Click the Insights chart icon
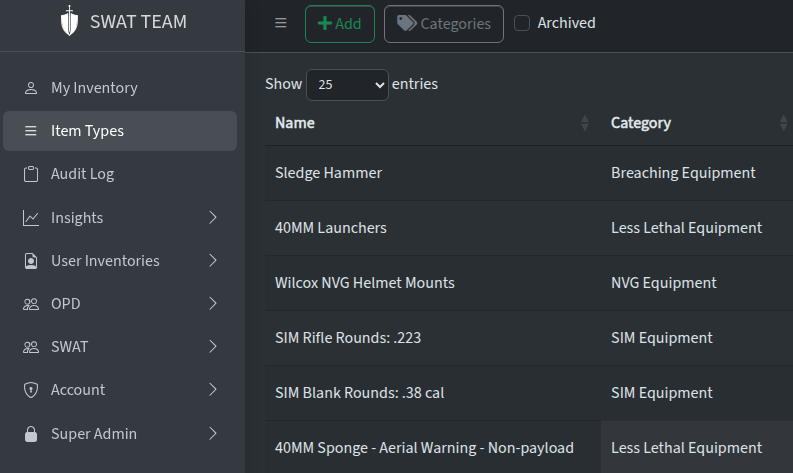The width and height of the screenshot is (793, 473). tap(31, 218)
